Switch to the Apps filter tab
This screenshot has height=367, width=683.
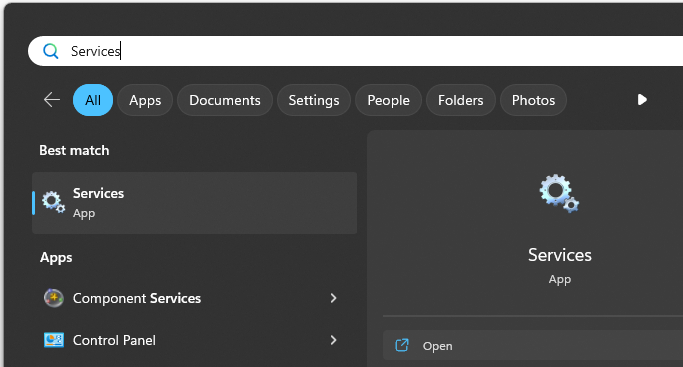pyautogui.click(x=145, y=100)
